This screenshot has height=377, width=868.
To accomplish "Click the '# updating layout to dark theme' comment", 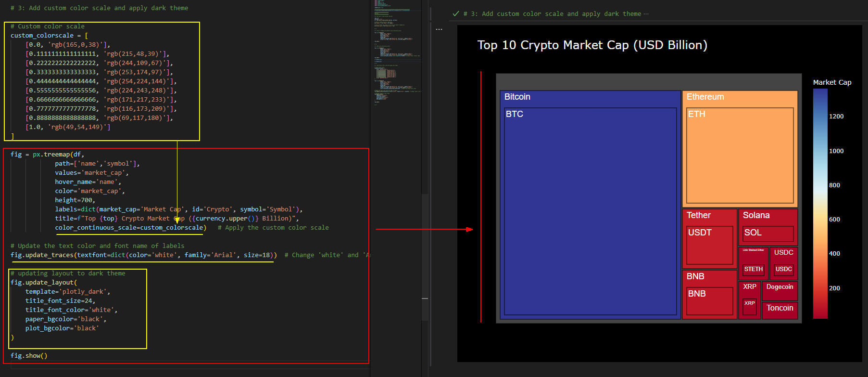I will pyautogui.click(x=68, y=273).
